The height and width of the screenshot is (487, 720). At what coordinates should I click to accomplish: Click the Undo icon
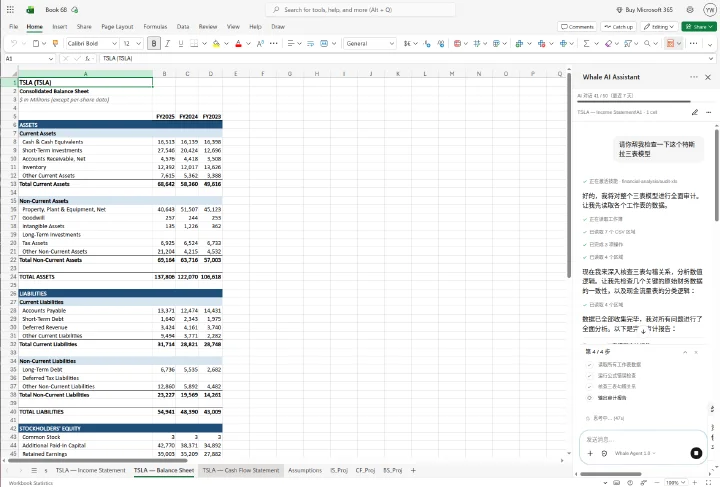(x=14, y=44)
